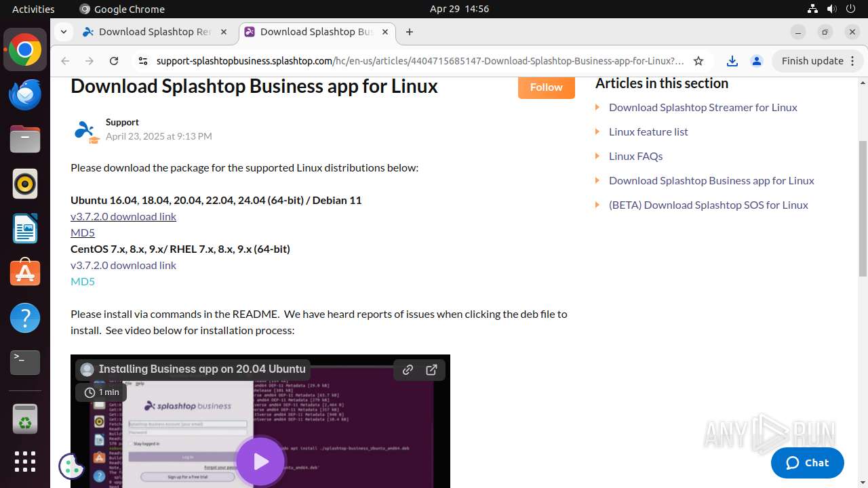The height and width of the screenshot is (488, 868).
Task: Open Download Splashtop Streamer for Linux article
Action: tap(703, 107)
